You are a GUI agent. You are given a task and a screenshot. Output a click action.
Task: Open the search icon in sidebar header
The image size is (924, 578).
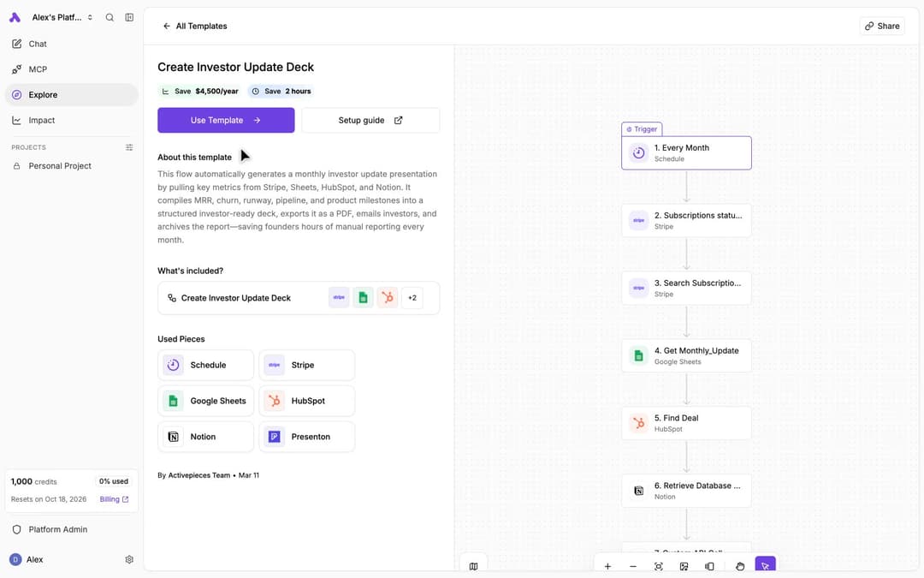(110, 18)
